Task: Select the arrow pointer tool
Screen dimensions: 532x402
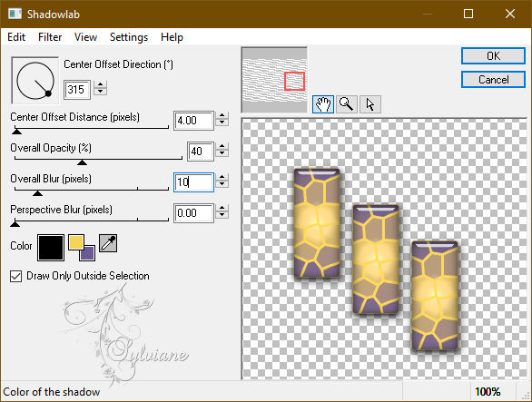Action: tap(370, 104)
